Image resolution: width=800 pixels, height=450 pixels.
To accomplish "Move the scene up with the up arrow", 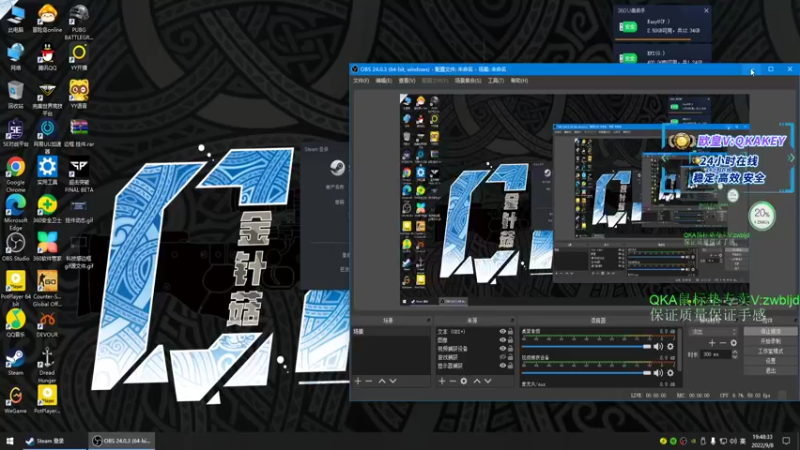I will click(x=382, y=381).
